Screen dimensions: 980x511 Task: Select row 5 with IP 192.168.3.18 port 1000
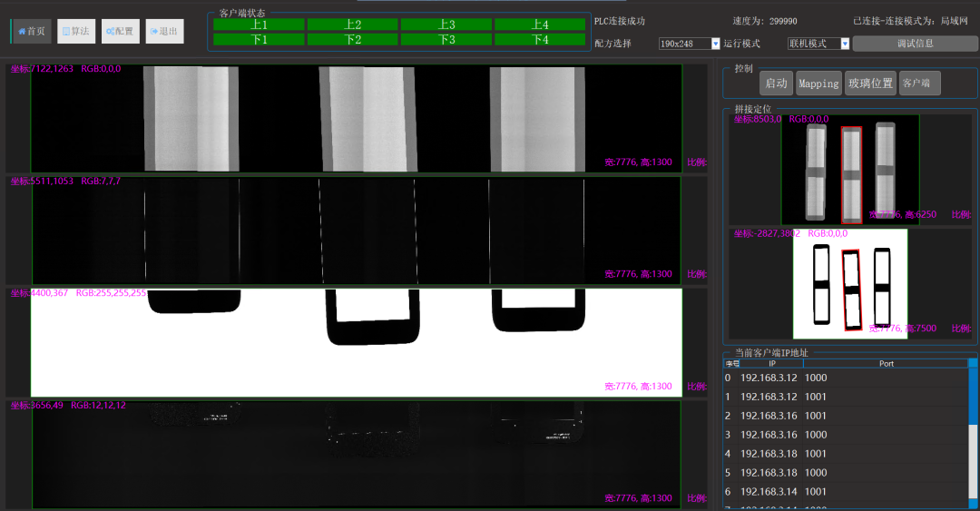(846, 473)
